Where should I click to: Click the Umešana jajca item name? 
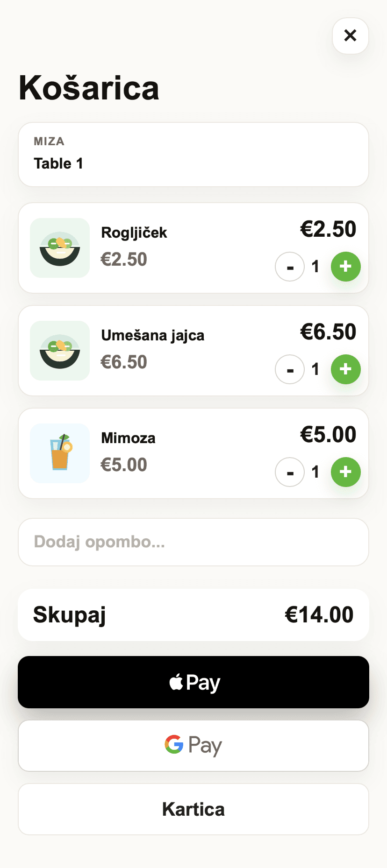153,335
